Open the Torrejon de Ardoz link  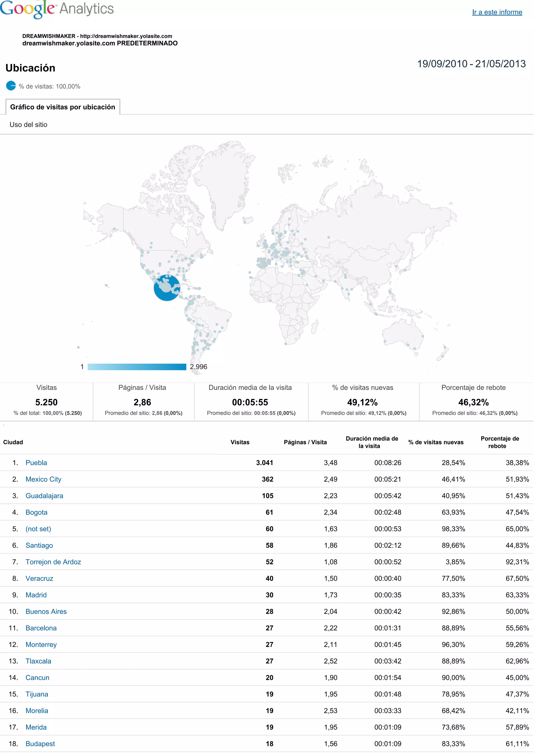tap(53, 562)
